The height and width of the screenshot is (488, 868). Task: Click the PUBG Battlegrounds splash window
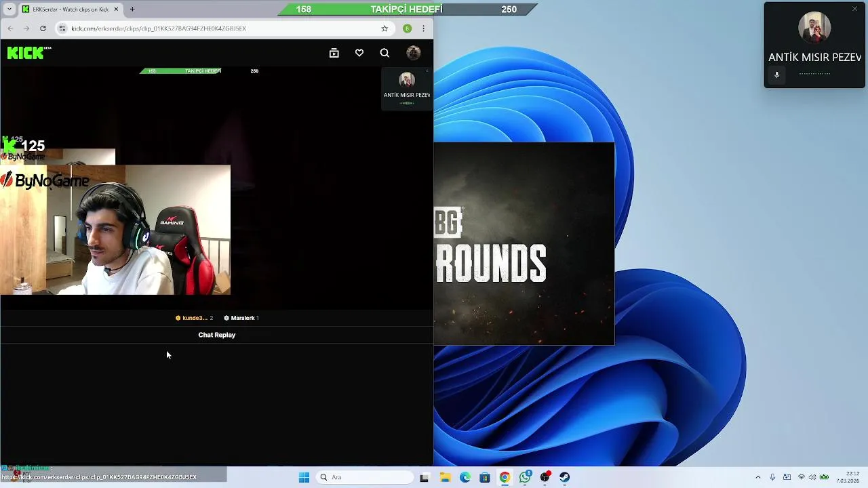tap(524, 244)
